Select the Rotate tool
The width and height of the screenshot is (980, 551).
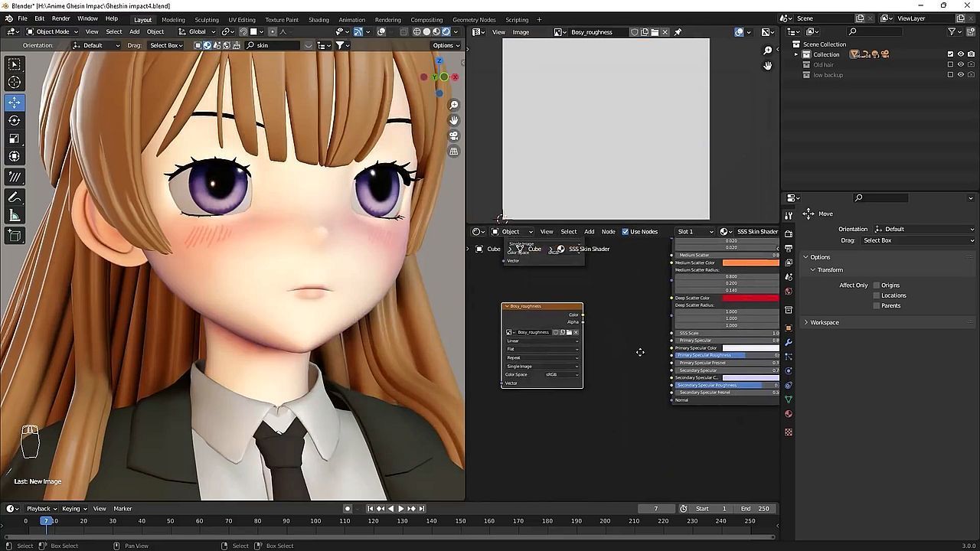tap(15, 120)
